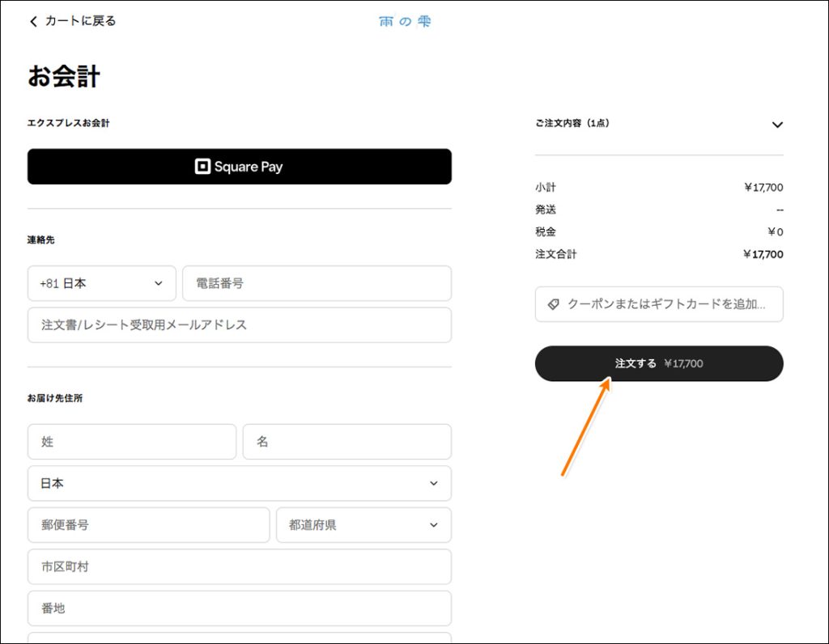
Task: Open the +81 日本 country code dropdown
Action: click(x=101, y=283)
